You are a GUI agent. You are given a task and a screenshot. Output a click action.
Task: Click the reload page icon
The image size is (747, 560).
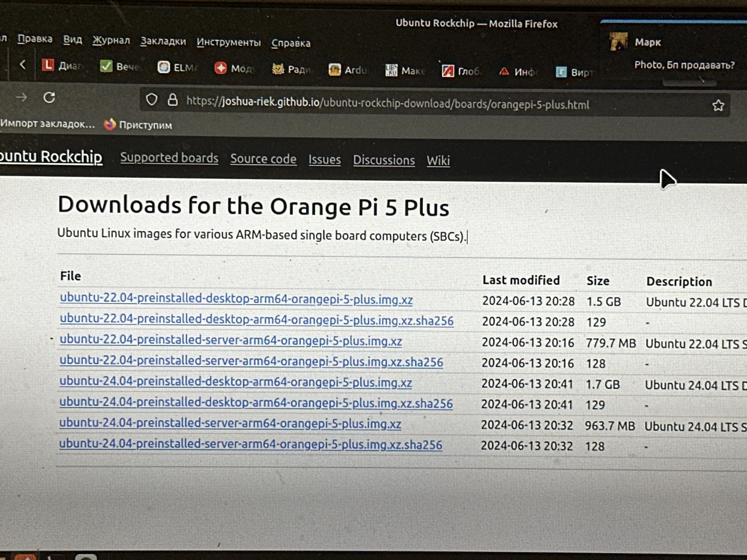click(x=49, y=98)
